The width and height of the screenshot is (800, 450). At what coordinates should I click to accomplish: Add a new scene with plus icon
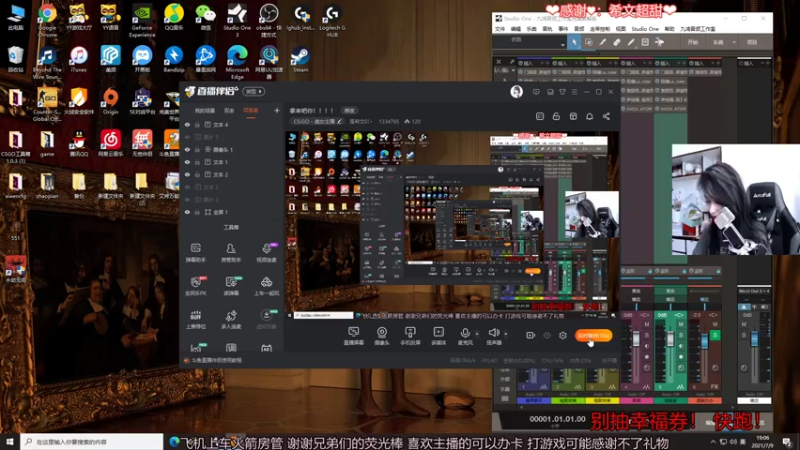[x=277, y=110]
